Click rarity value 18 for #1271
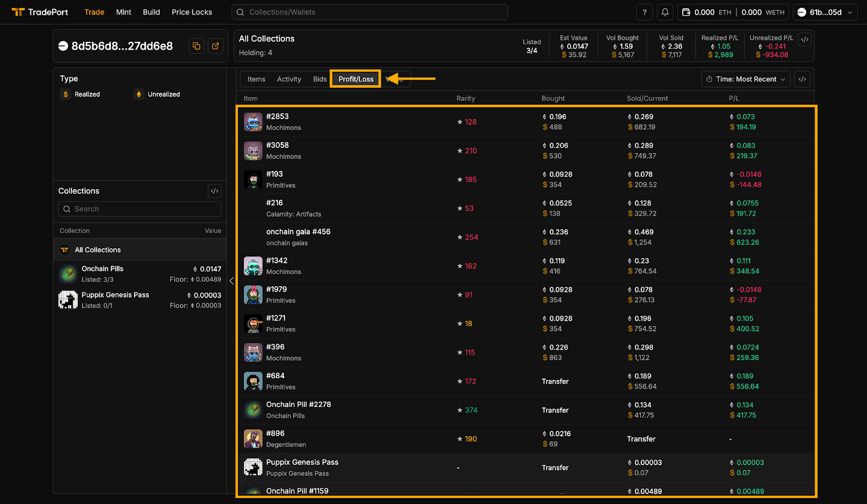The width and height of the screenshot is (867, 504). [468, 324]
